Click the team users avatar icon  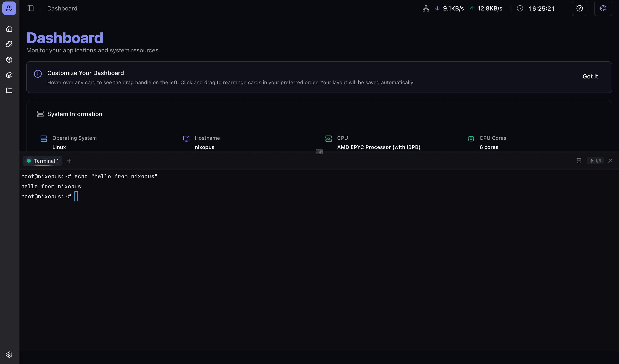(x=9, y=9)
